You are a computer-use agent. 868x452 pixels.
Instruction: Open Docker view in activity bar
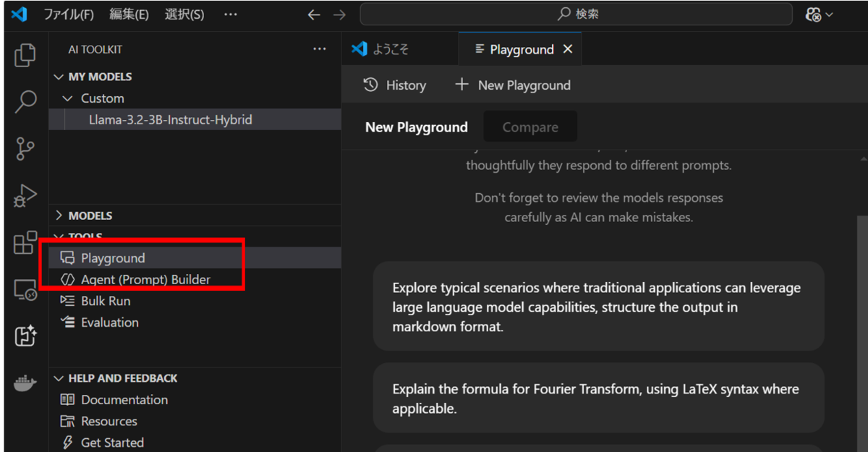coord(25,383)
